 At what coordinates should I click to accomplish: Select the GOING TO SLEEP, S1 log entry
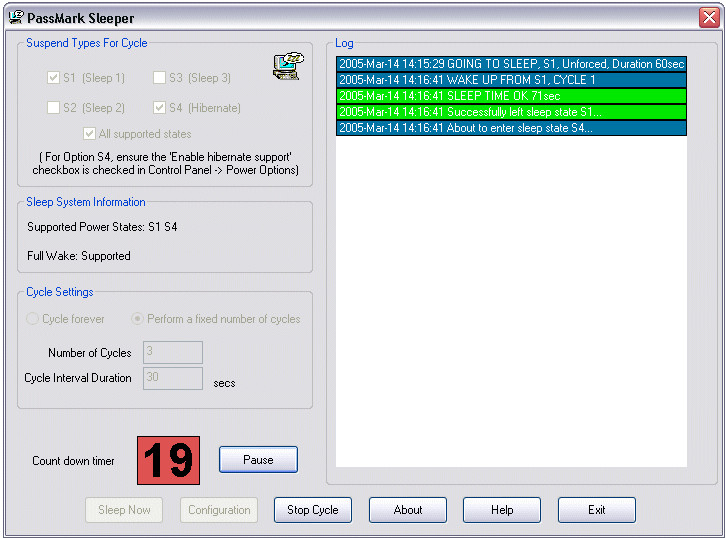pyautogui.click(x=511, y=64)
